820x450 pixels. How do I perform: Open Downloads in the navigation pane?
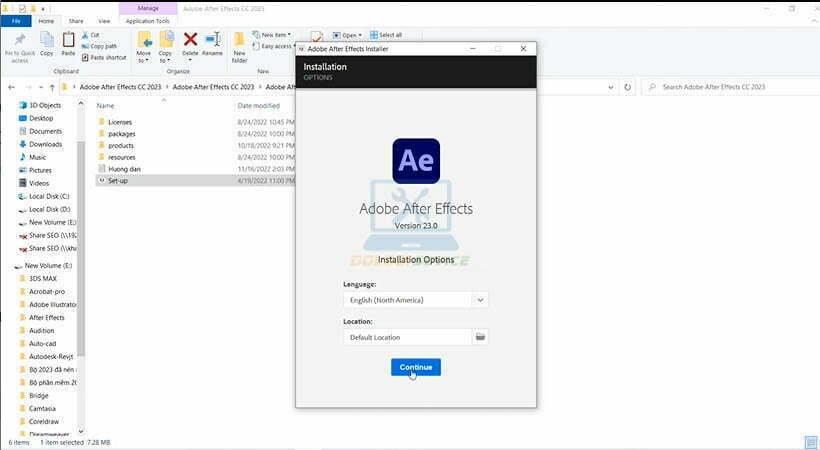[45, 144]
